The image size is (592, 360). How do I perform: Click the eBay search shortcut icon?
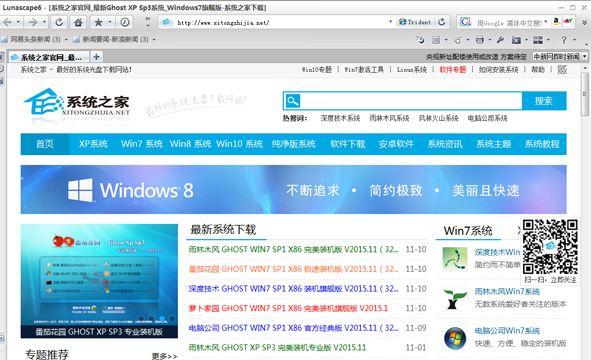coord(568,22)
